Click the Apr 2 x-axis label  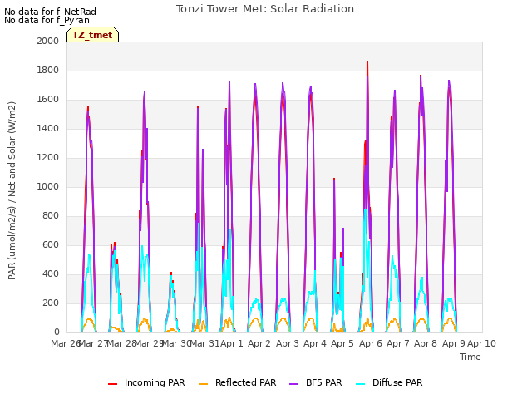tap(259, 343)
